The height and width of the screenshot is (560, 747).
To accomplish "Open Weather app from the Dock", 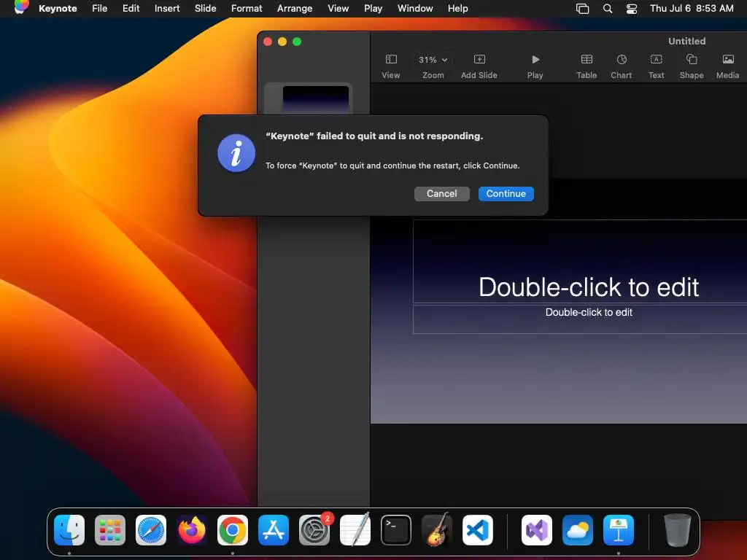I will pyautogui.click(x=578, y=530).
